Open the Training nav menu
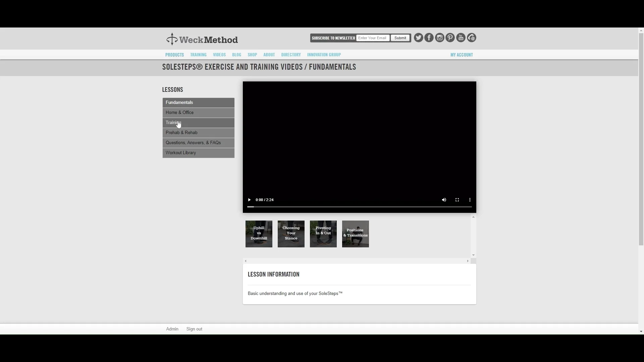This screenshot has height=362, width=644. [x=198, y=55]
